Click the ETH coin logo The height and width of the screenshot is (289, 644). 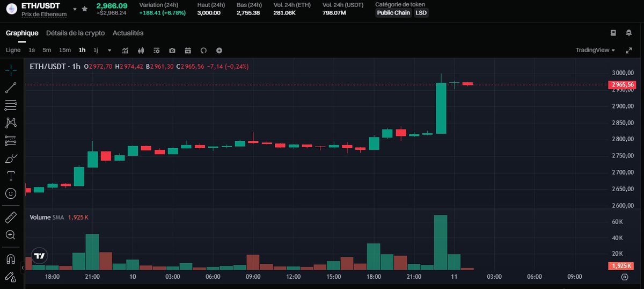(x=11, y=9)
